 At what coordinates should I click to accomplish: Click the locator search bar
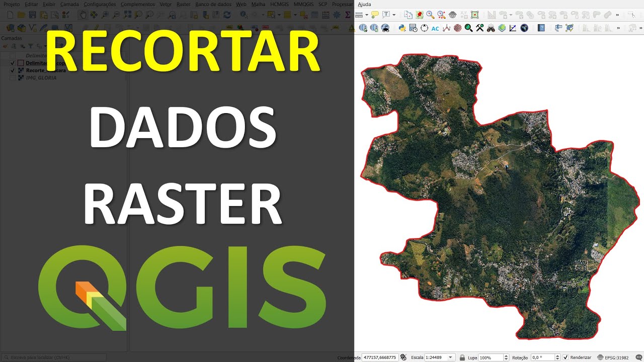[53, 357]
